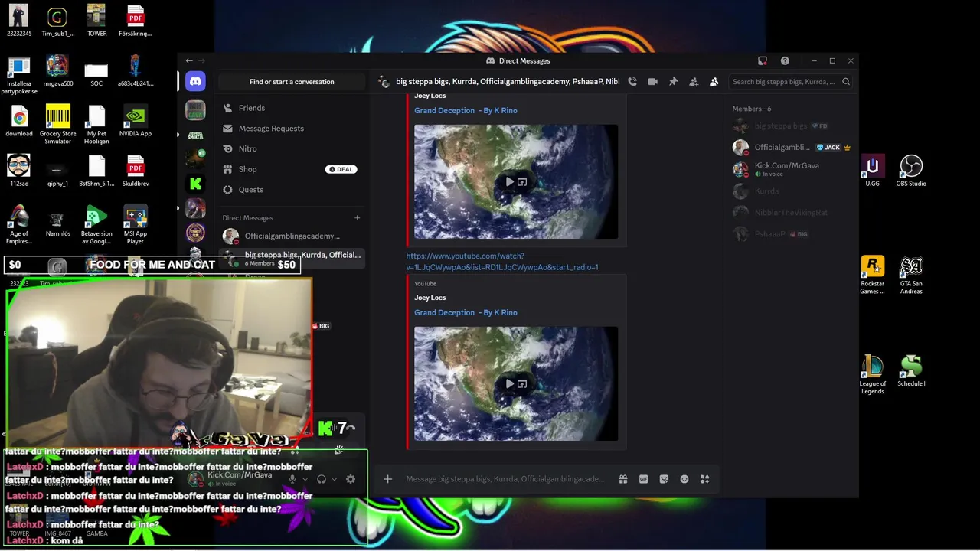Click the message input field
This screenshot has width=980, height=551.
[505, 479]
